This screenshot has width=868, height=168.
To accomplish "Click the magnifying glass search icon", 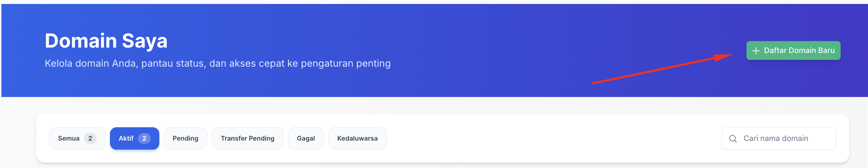I will (733, 138).
